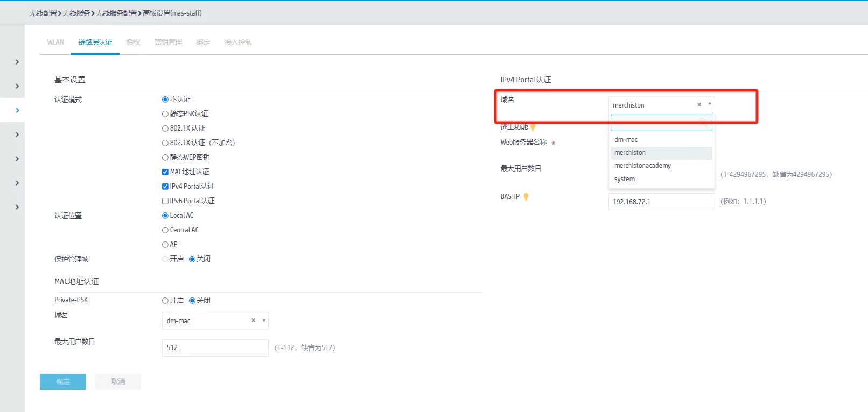868x412 pixels.
Task: Click the yellow hint bulb beside BAS-IP
Action: coord(526,197)
